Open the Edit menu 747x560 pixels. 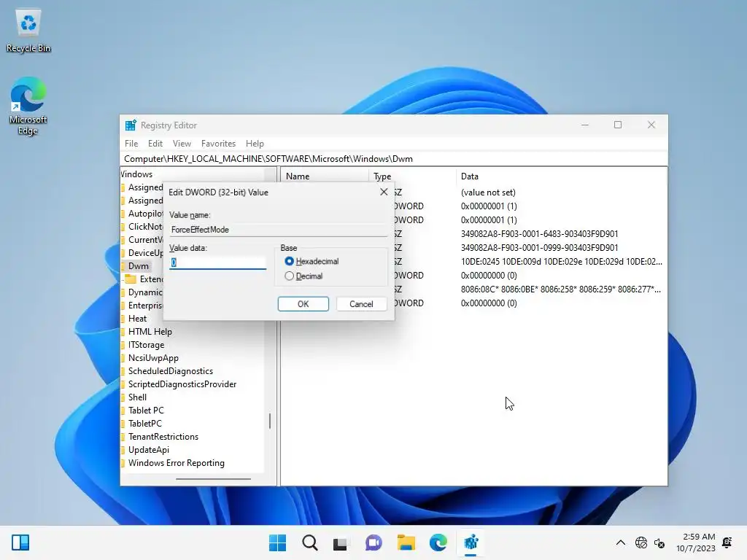tap(155, 144)
